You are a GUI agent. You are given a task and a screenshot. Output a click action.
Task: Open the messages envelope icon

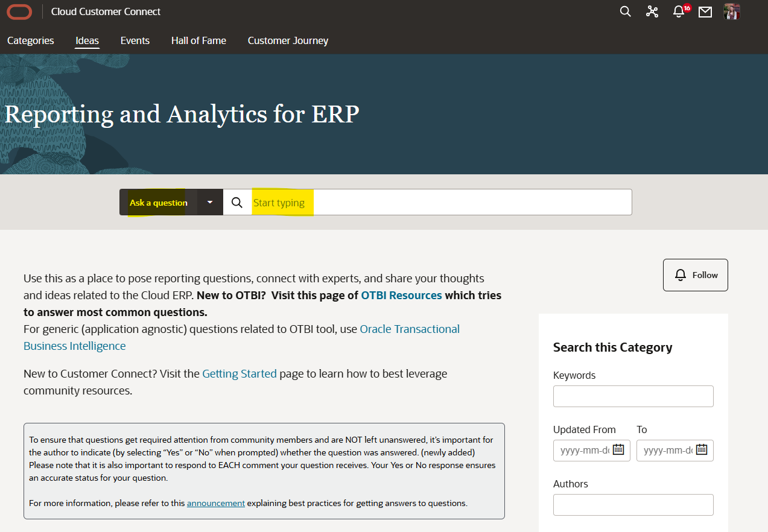(x=705, y=11)
